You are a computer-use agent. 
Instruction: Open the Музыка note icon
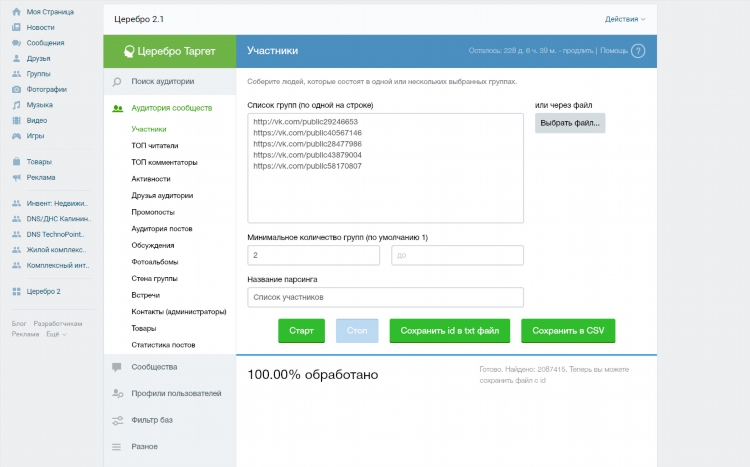(x=16, y=105)
